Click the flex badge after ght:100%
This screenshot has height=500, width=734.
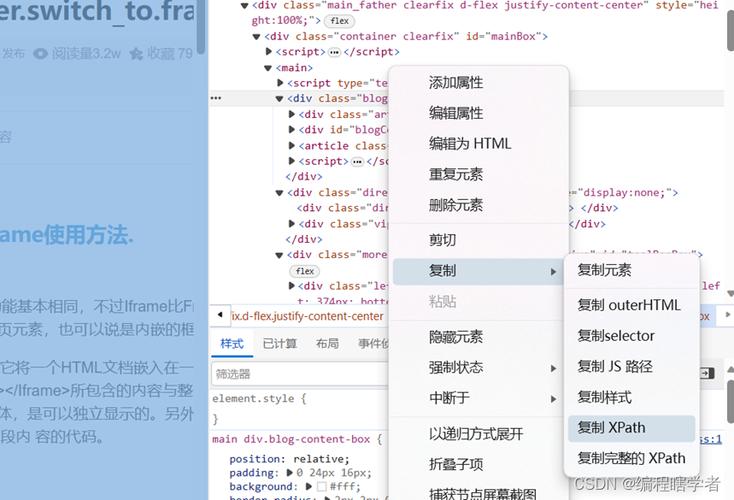point(339,21)
